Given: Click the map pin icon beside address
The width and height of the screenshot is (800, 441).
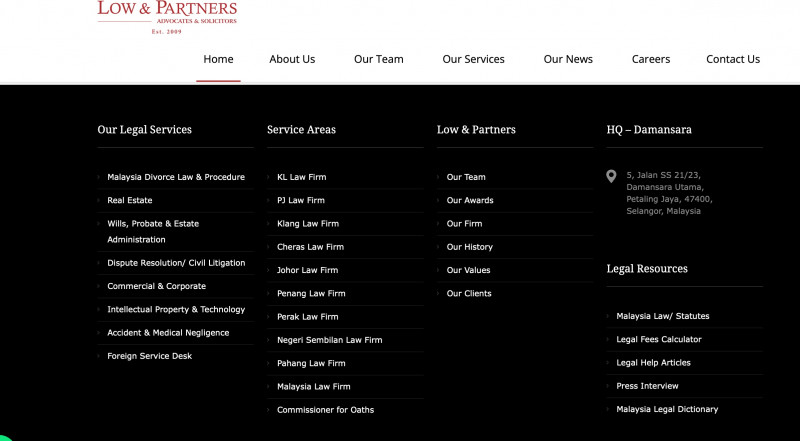Looking at the screenshot, I should coord(611,176).
